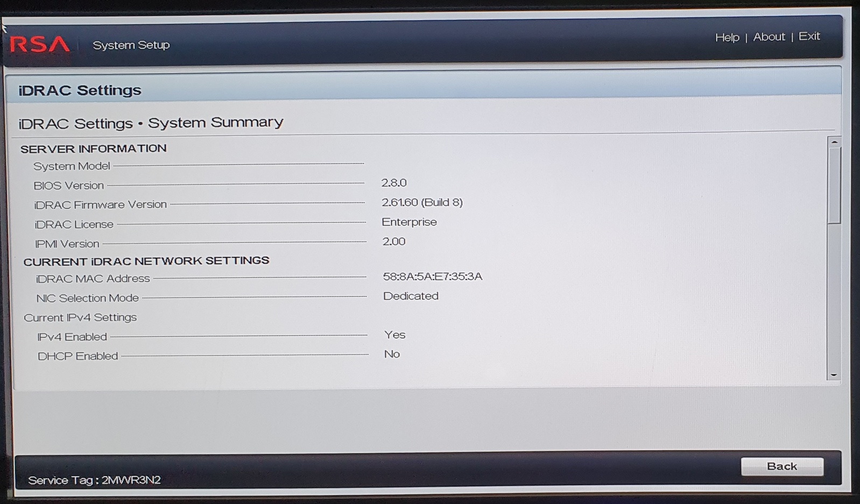This screenshot has width=860, height=504.
Task: Click firmware value 2.61.60 (Build 8)
Action: click(422, 202)
